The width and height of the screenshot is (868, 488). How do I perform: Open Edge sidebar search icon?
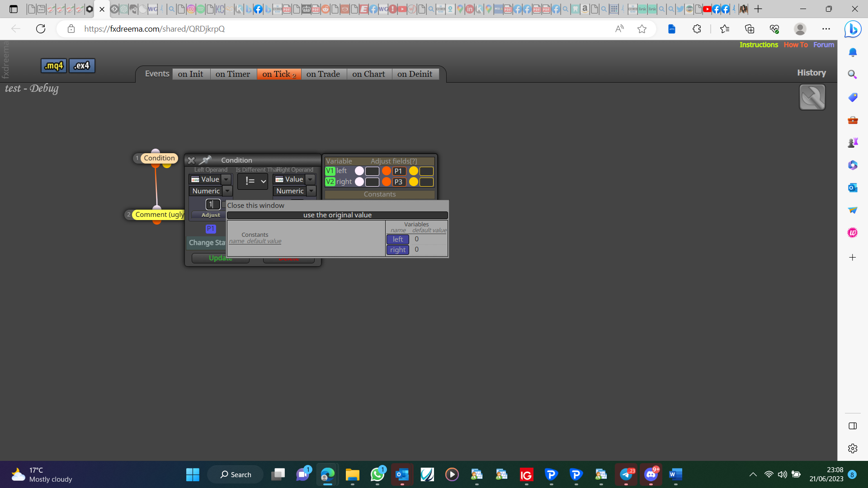[853, 75]
